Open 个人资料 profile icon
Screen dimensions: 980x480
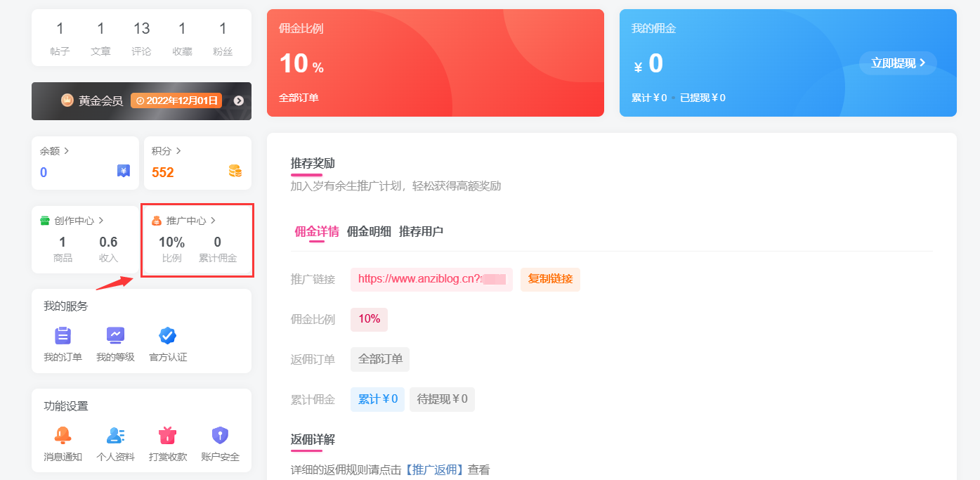tap(115, 436)
